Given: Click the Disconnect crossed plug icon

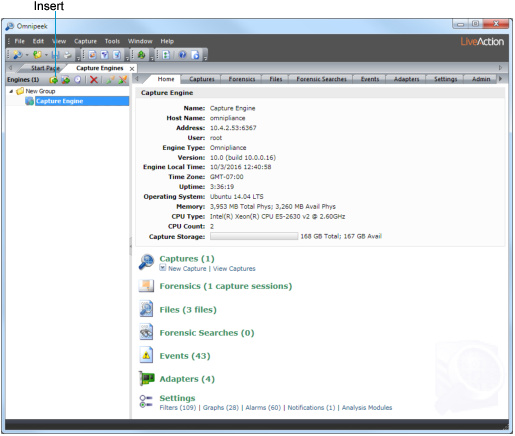Looking at the screenshot, I should [x=123, y=80].
